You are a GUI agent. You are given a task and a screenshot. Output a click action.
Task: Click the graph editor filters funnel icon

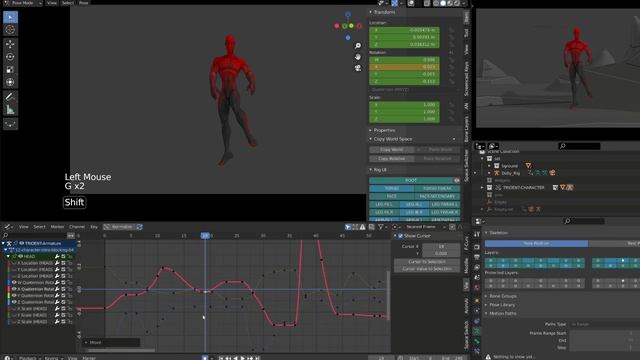[x=380, y=227]
